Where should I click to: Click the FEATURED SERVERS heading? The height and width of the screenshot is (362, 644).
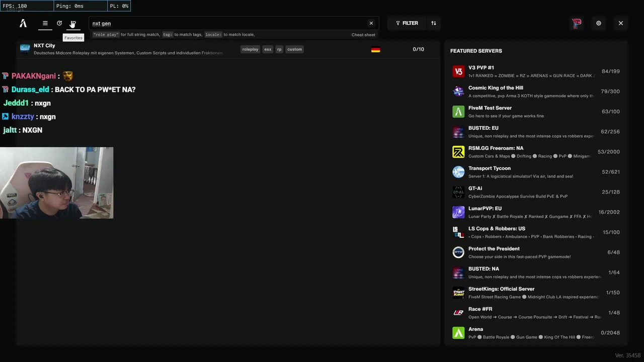point(476,51)
